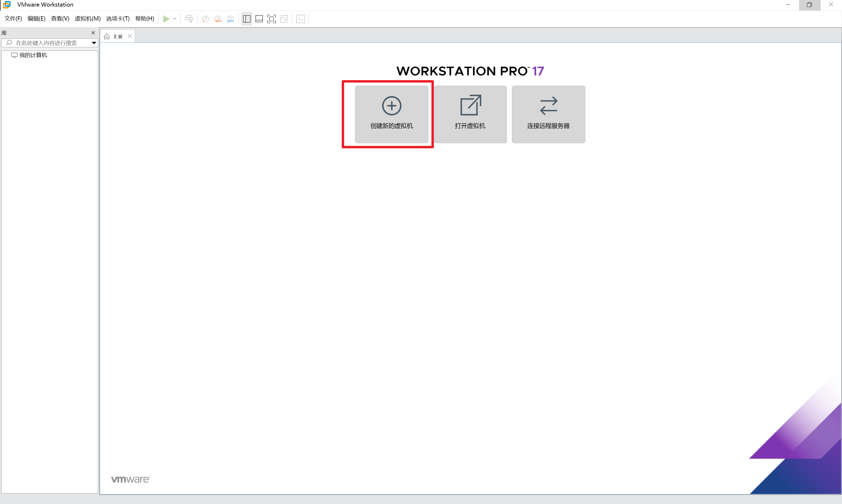This screenshot has width=842, height=504.
Task: Click the Send Ctrl+Alt+Del icon
Action: (x=189, y=19)
